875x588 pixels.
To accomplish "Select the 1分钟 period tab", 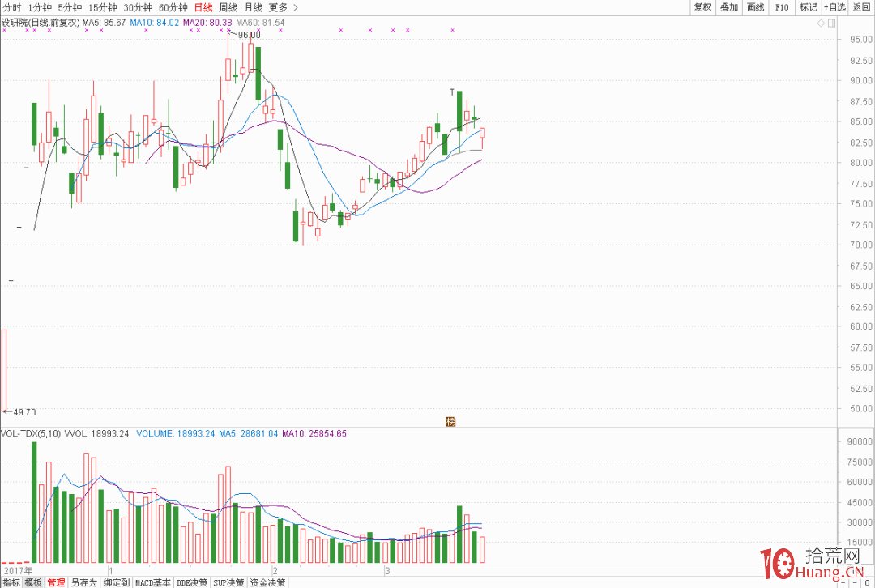I will coord(40,7).
